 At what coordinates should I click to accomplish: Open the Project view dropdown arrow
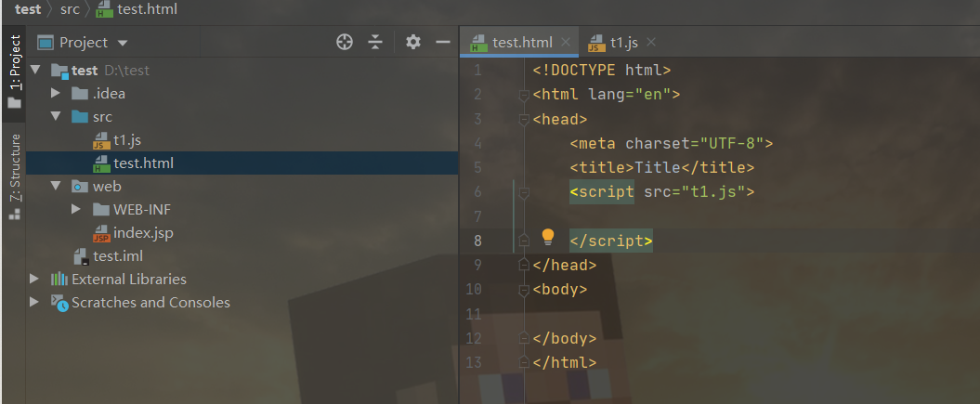(123, 43)
